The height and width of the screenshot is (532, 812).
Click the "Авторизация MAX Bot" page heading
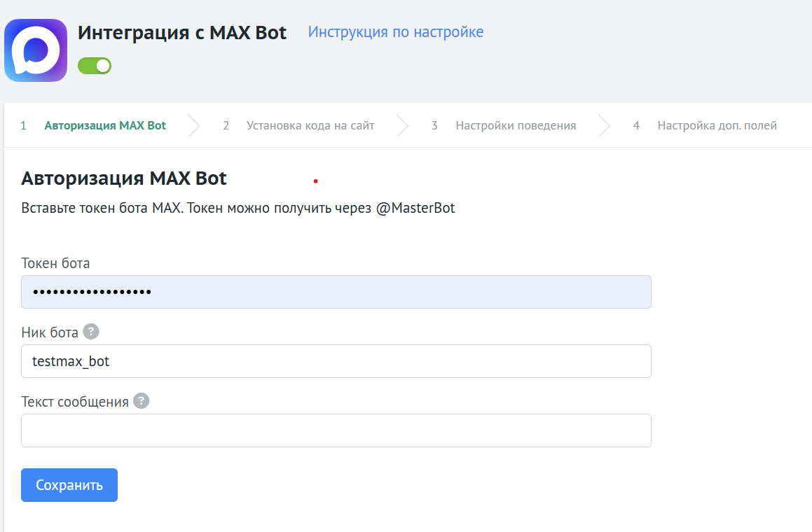click(123, 178)
